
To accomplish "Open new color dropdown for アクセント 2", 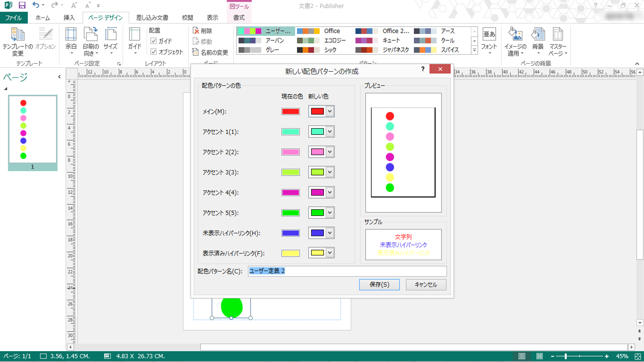I will coord(330,152).
